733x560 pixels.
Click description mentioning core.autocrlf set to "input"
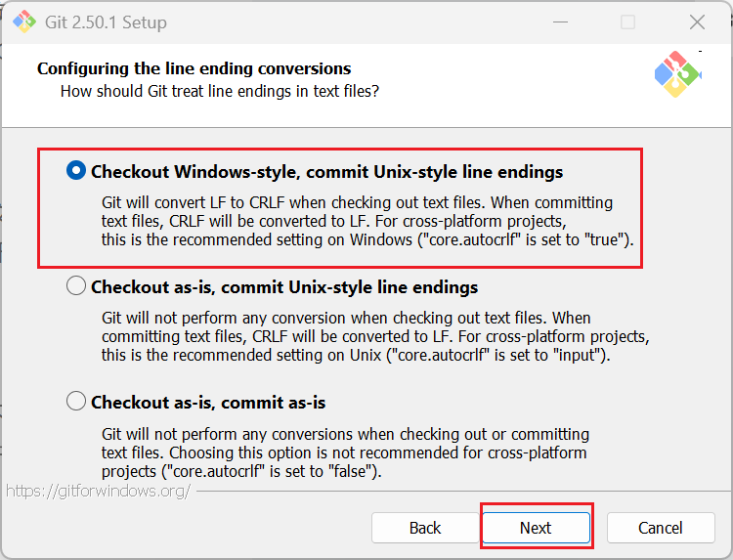(x=375, y=336)
